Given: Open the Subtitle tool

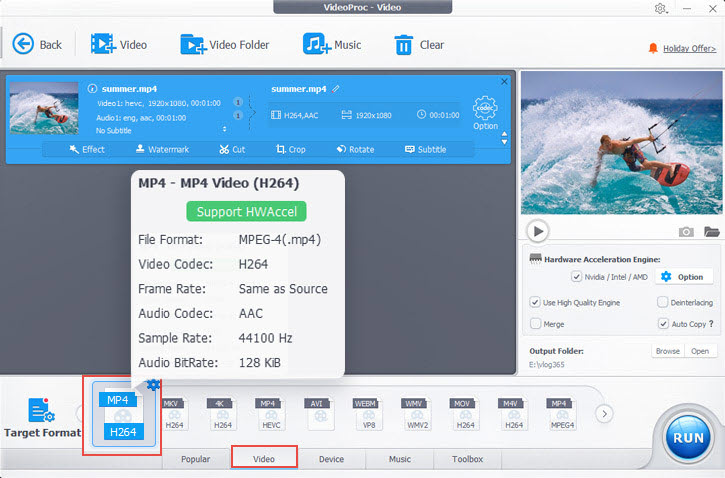Looking at the screenshot, I should (x=425, y=149).
